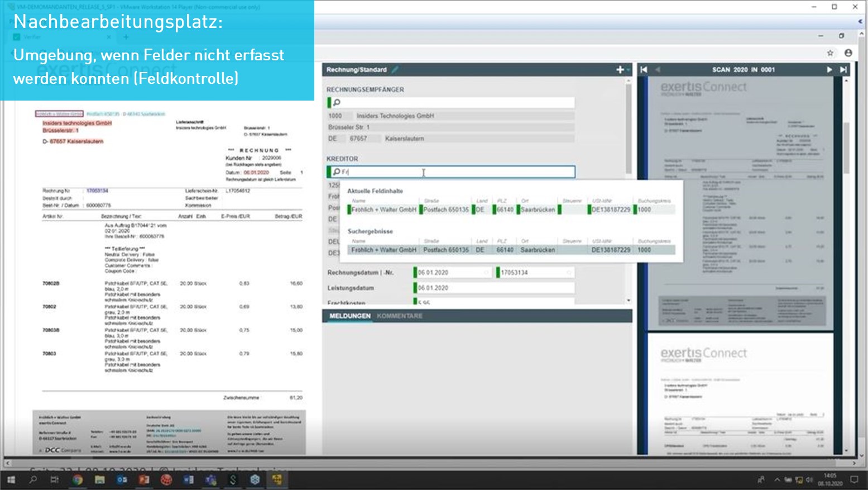The width and height of the screenshot is (868, 490).
Task: Select Fröhlich + Walter GmbH under Suchergebnisse
Action: [384, 250]
